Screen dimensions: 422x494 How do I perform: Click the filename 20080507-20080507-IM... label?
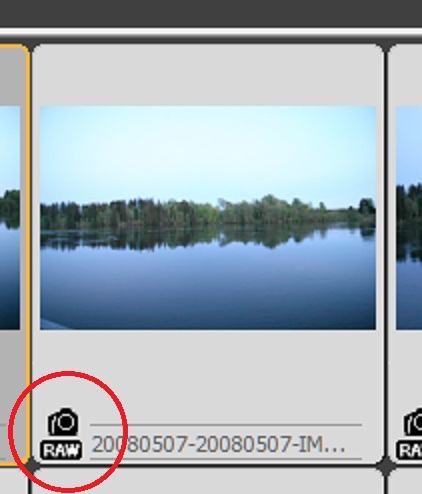(x=219, y=445)
